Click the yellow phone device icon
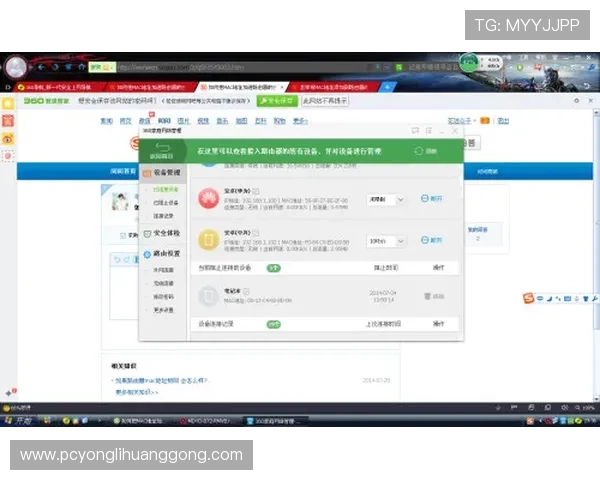600x480 pixels. click(209, 240)
